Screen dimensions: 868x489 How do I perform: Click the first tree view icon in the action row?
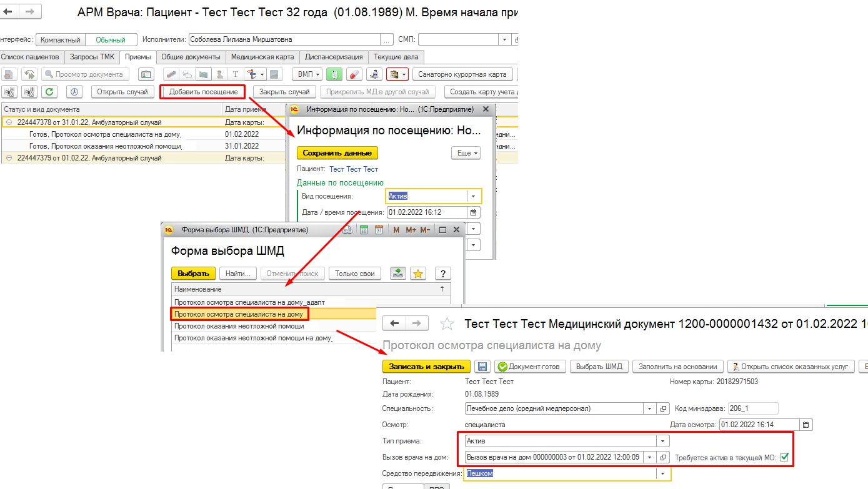tap(9, 91)
